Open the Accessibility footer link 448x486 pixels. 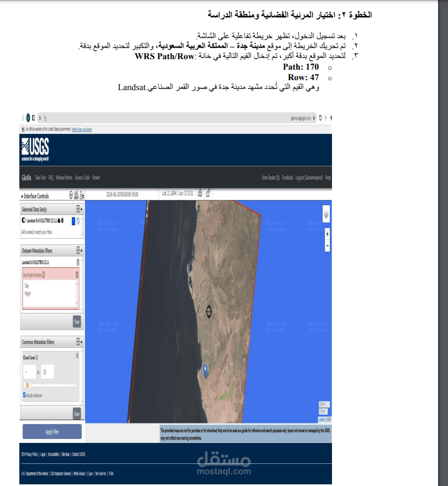(53, 454)
